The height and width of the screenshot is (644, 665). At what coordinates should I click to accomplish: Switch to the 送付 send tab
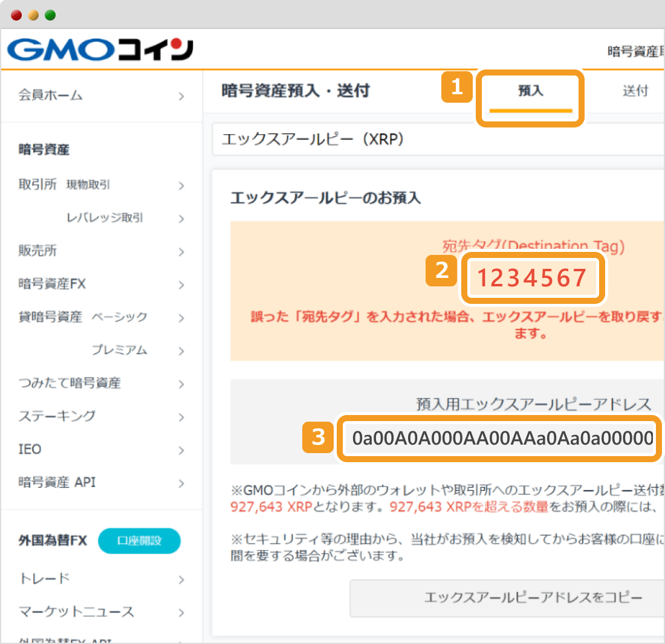pyautogui.click(x=637, y=89)
